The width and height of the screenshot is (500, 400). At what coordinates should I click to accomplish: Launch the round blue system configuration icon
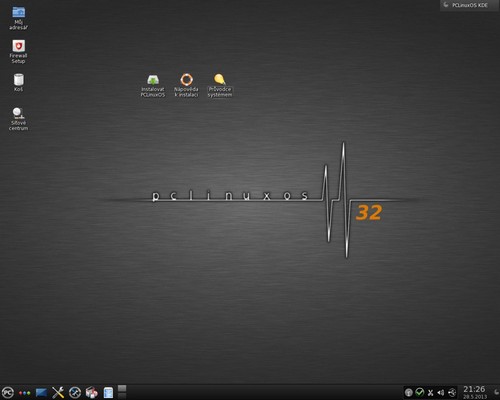75,393
